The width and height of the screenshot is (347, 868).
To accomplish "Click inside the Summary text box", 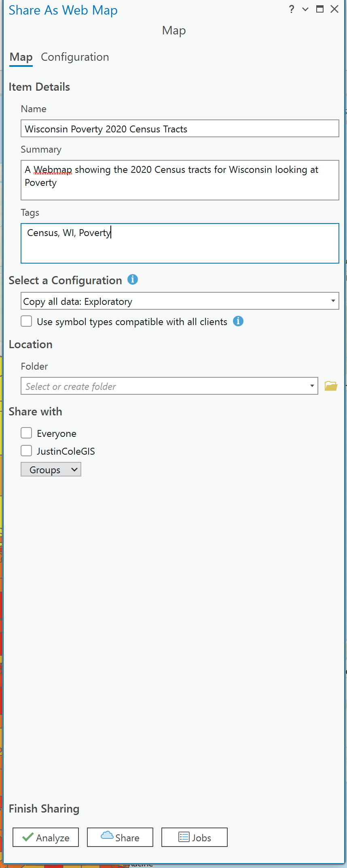I will pos(180,180).
